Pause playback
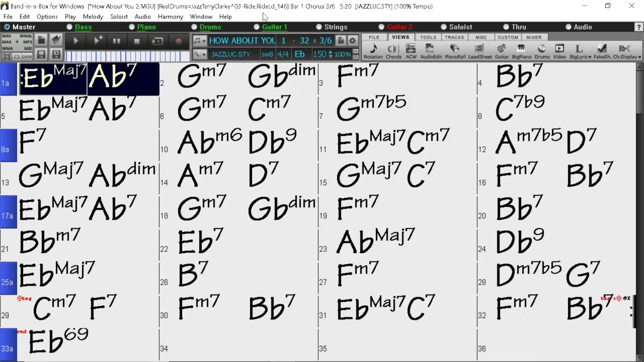Image resolution: width=644 pixels, height=362 pixels. point(117,41)
